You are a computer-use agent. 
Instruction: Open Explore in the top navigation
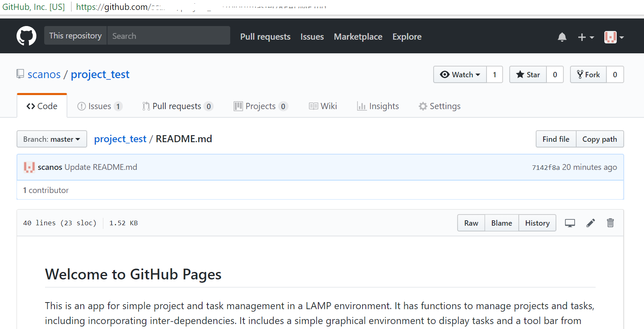pyautogui.click(x=407, y=37)
